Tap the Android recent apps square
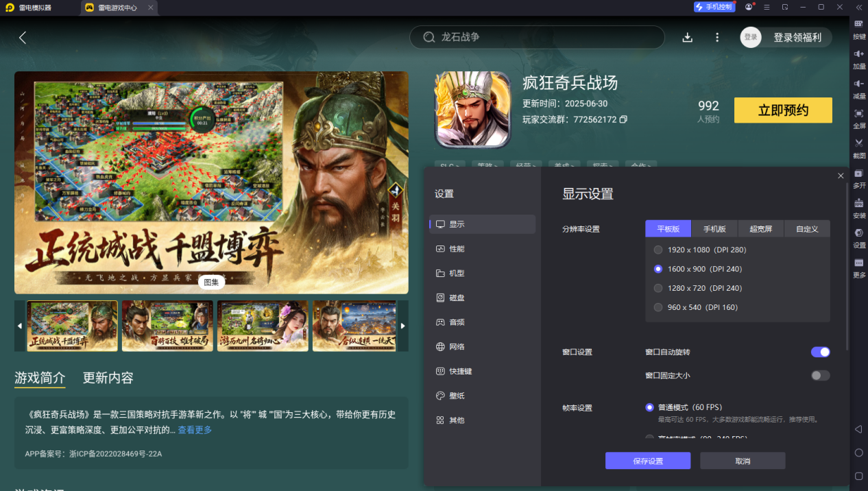Image resolution: width=868 pixels, height=491 pixels. coord(858,476)
